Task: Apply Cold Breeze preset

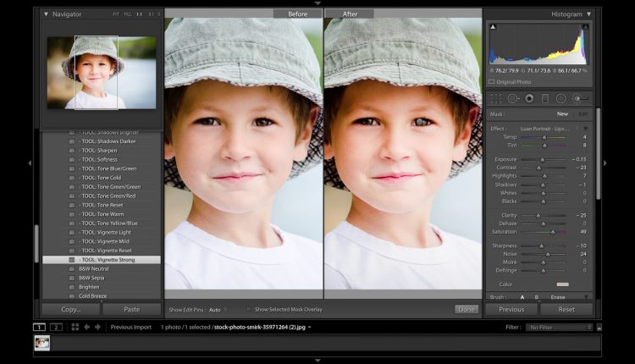Action: click(x=102, y=296)
